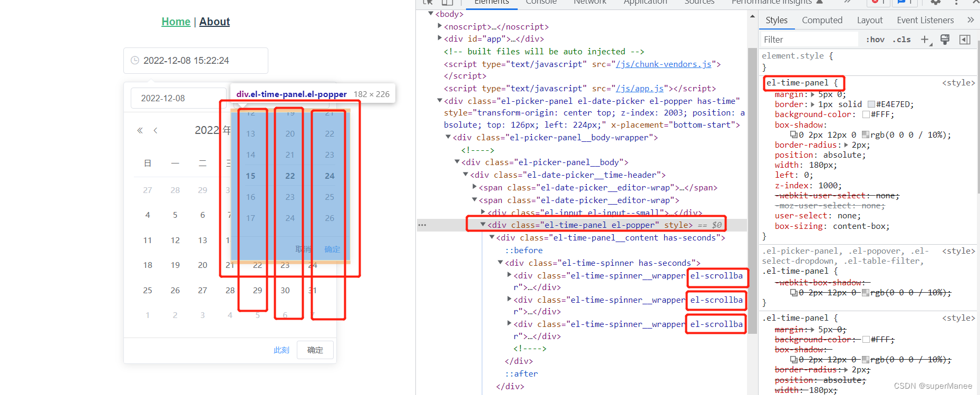Toggle the computed styles sidebar icon
Screen dimensions: 980x395
[x=965, y=40]
